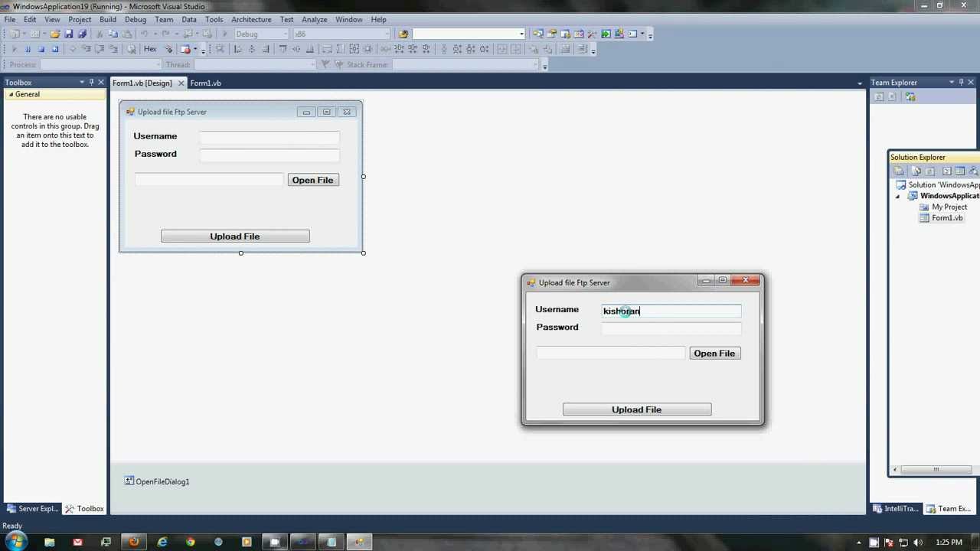Open the Debug configuration dropdown
The width and height of the screenshot is (980, 551).
click(286, 34)
